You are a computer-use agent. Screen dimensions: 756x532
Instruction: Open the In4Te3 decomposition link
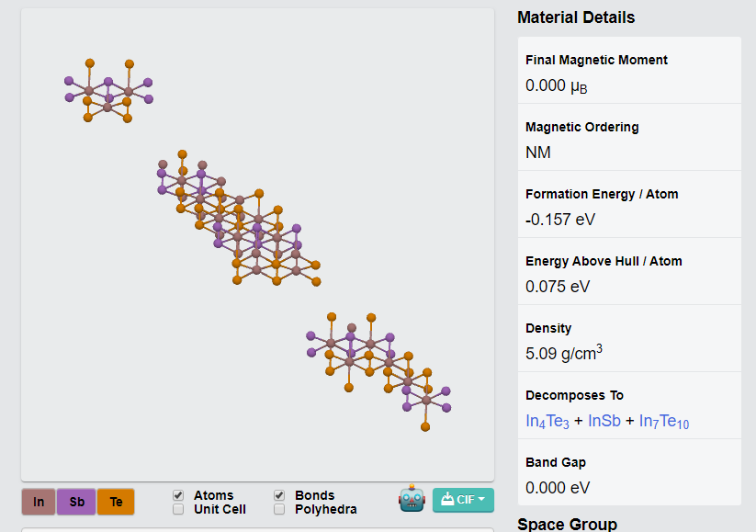547,421
